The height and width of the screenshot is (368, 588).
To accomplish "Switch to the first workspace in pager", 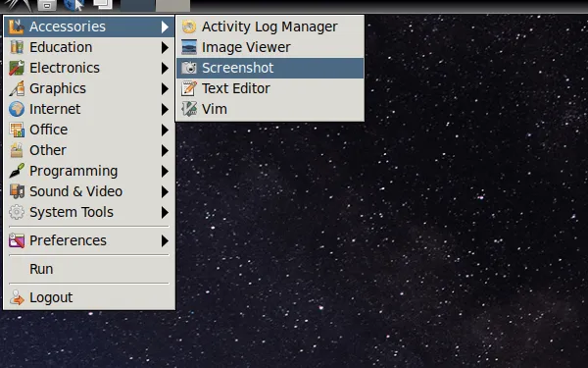I will [137, 6].
